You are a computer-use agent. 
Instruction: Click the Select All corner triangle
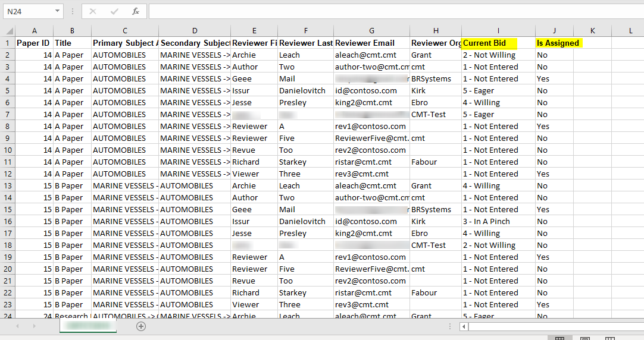(x=8, y=30)
